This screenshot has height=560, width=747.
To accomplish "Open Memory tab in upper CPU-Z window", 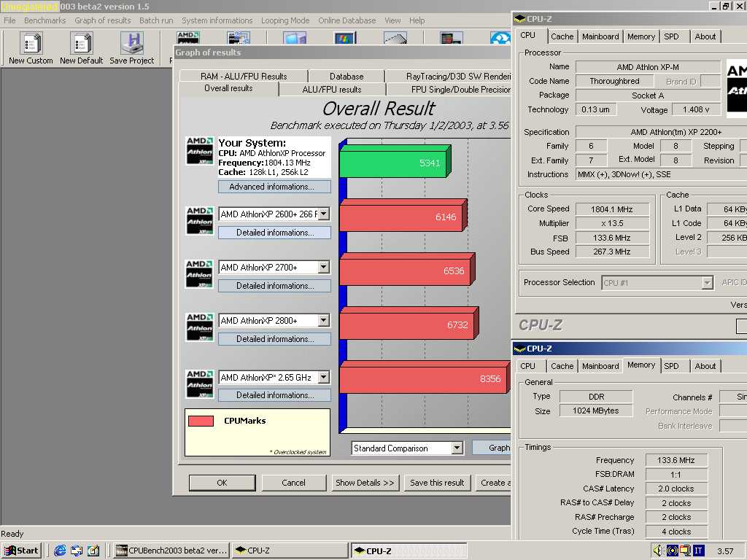I will tap(640, 36).
